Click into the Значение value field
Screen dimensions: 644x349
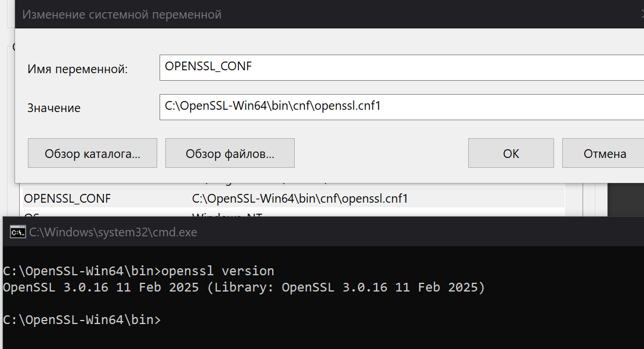pos(401,107)
